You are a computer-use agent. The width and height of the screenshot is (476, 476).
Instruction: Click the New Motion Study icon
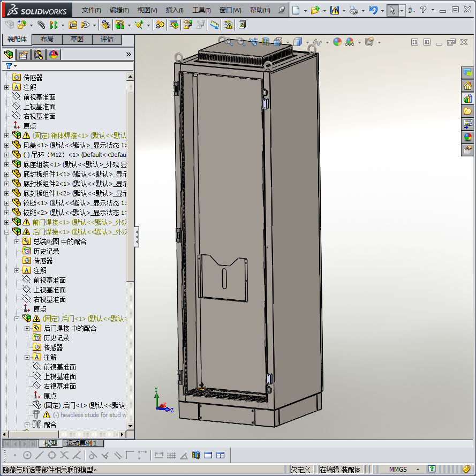160,25
